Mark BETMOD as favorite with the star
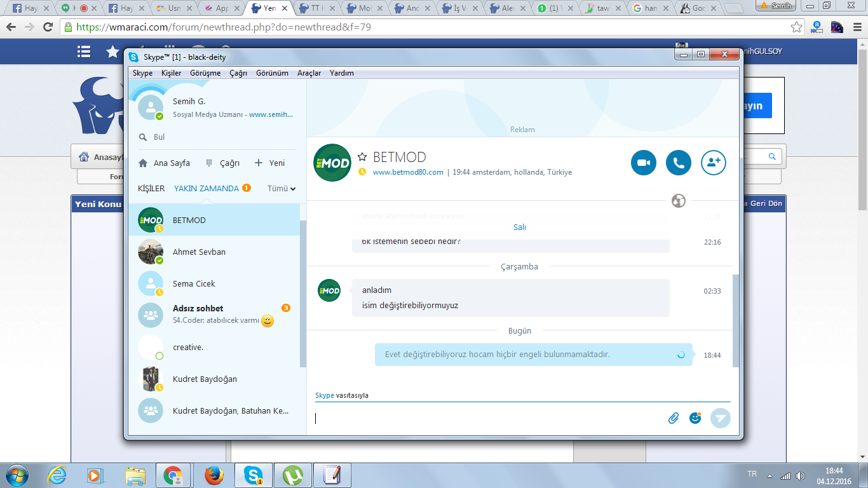Screen dimensions: 868x488 [362, 157]
